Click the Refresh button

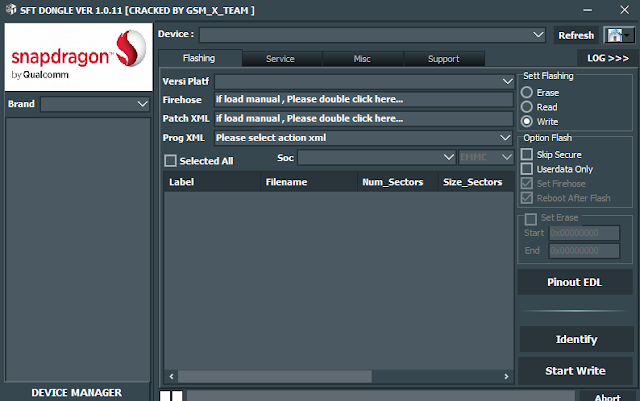point(576,36)
